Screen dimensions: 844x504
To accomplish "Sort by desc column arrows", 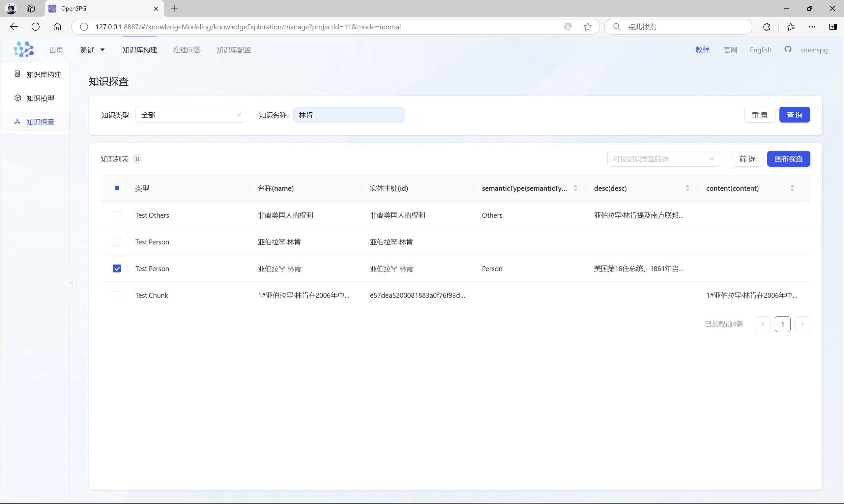I will pyautogui.click(x=687, y=188).
